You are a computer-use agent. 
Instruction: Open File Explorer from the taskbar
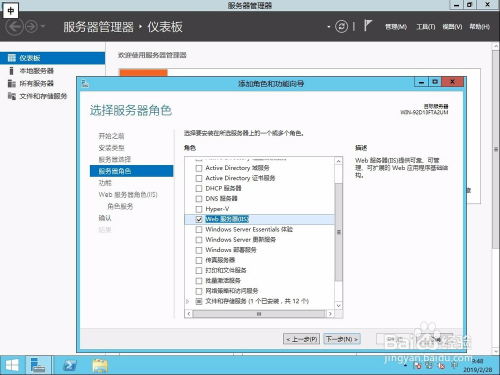tap(100, 365)
